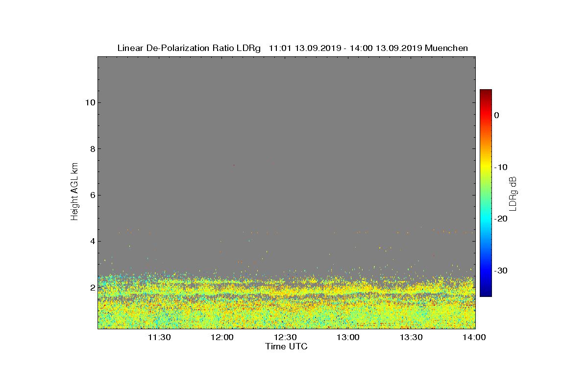Click the 'Time UTC' axis label
This screenshot has width=588, height=392.
coord(287,346)
